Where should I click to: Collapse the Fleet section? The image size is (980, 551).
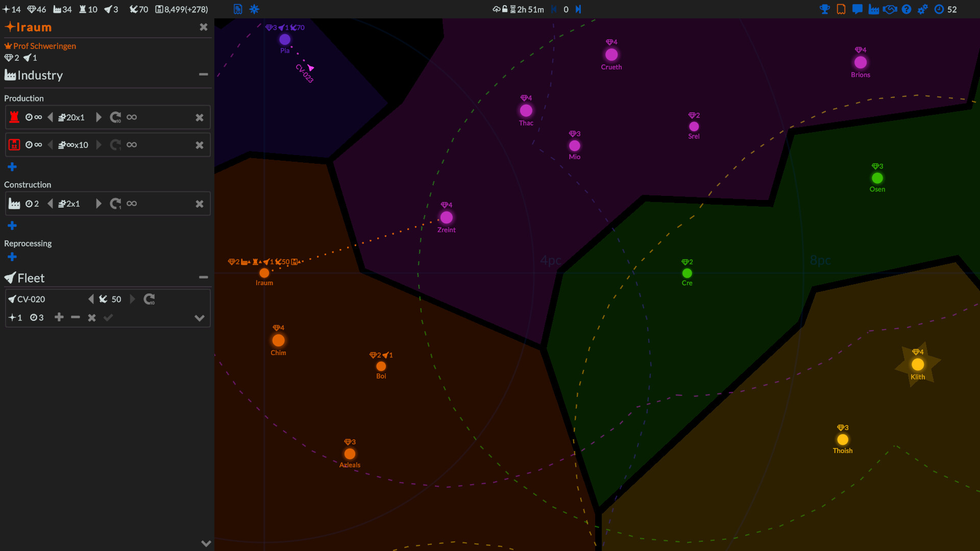pos(203,277)
